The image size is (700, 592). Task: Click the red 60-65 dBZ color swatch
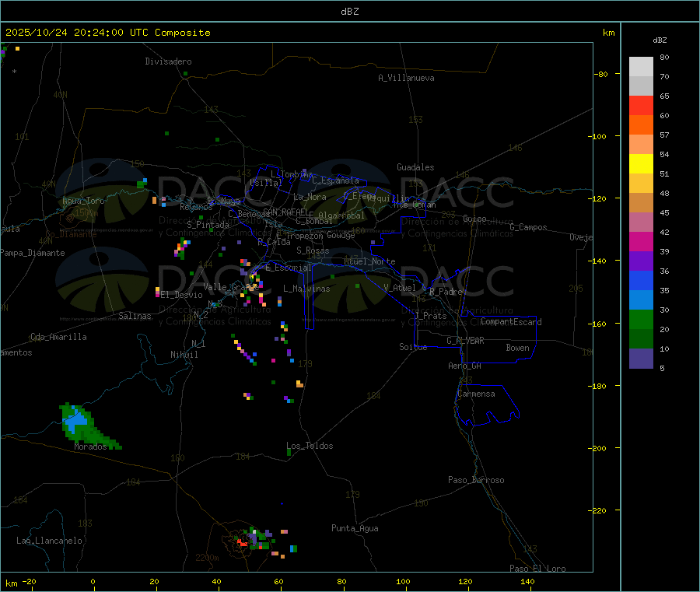tap(641, 105)
